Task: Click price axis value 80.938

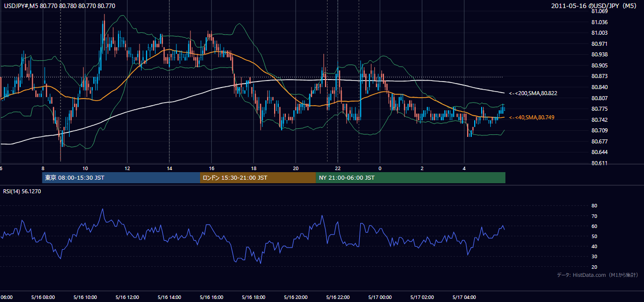Action: point(600,54)
